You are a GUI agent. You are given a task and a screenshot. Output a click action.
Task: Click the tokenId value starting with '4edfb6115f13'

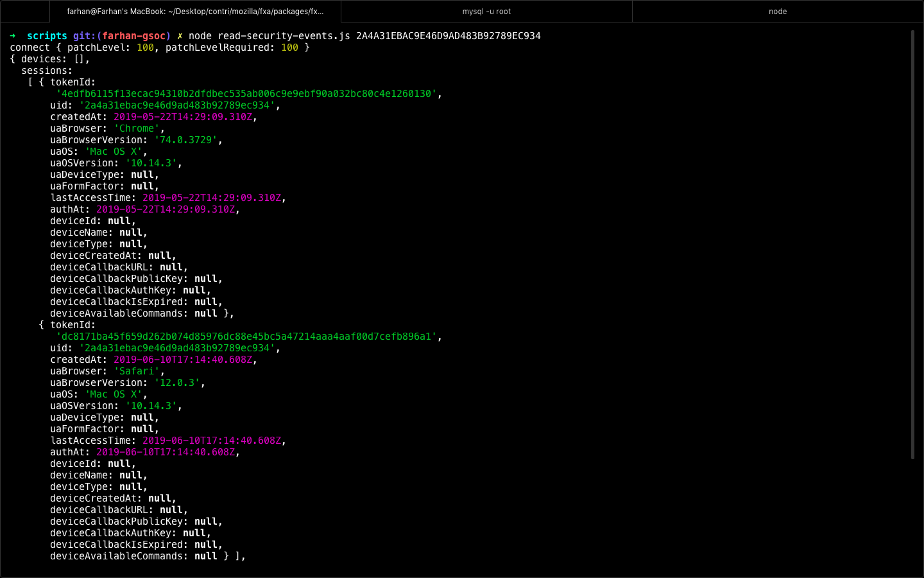pos(246,94)
